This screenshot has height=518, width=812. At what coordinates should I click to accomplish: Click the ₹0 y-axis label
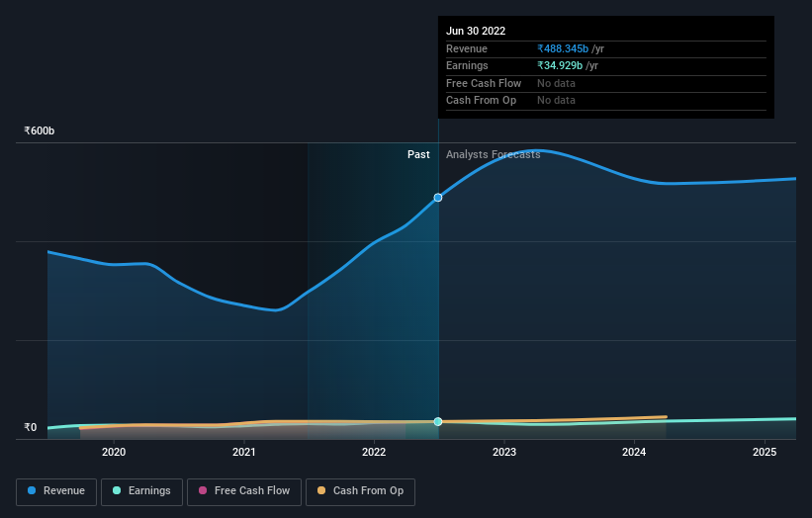click(x=31, y=427)
